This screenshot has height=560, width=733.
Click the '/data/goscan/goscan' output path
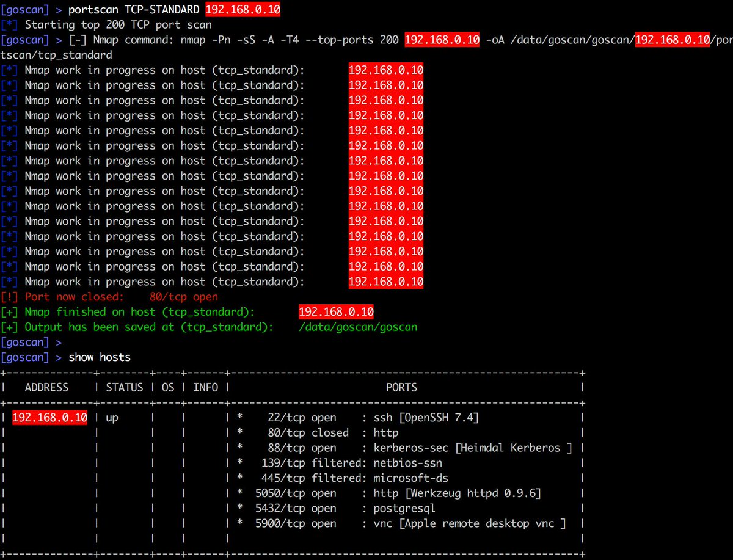coord(358,327)
